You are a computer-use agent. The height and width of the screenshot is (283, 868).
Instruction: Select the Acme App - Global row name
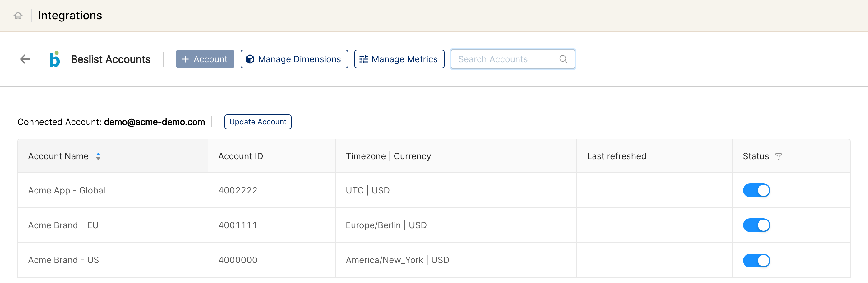click(x=67, y=190)
